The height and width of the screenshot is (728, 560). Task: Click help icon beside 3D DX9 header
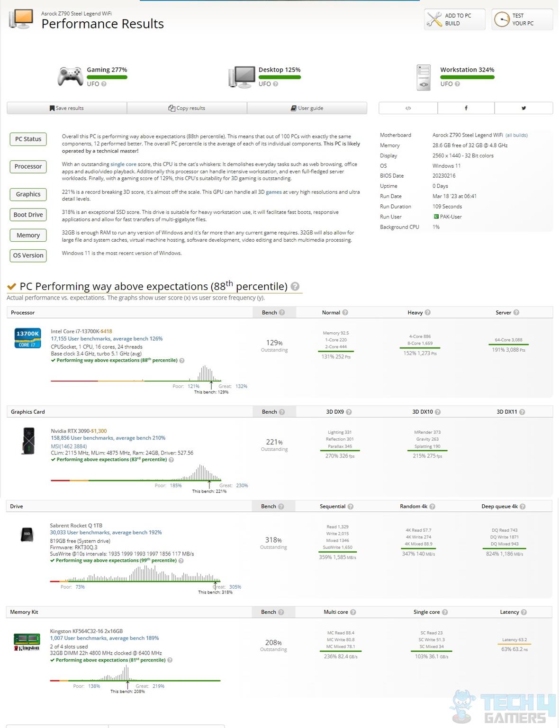[349, 412]
